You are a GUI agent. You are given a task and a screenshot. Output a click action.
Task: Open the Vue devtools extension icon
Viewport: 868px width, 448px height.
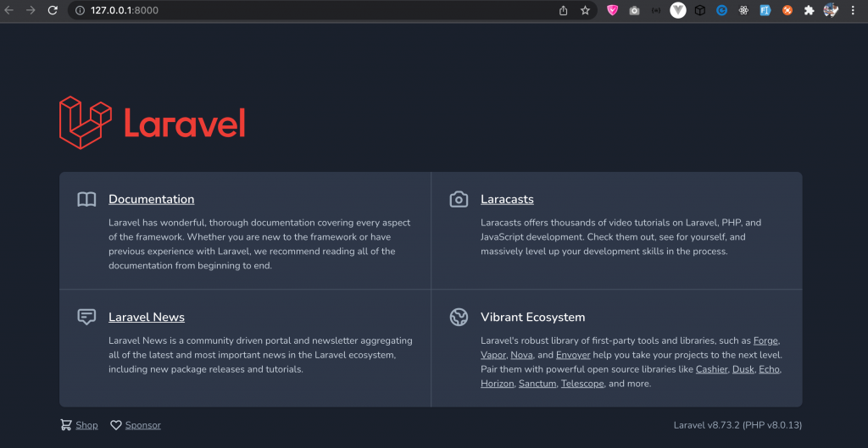pyautogui.click(x=678, y=10)
